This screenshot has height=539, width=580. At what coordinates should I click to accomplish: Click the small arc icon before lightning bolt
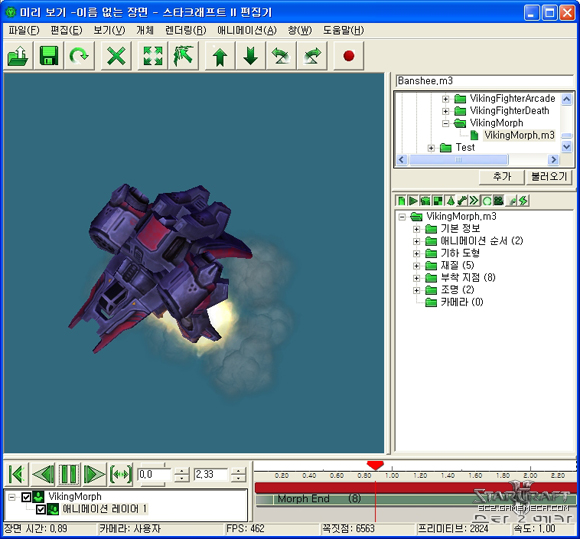pyautogui.click(x=512, y=201)
